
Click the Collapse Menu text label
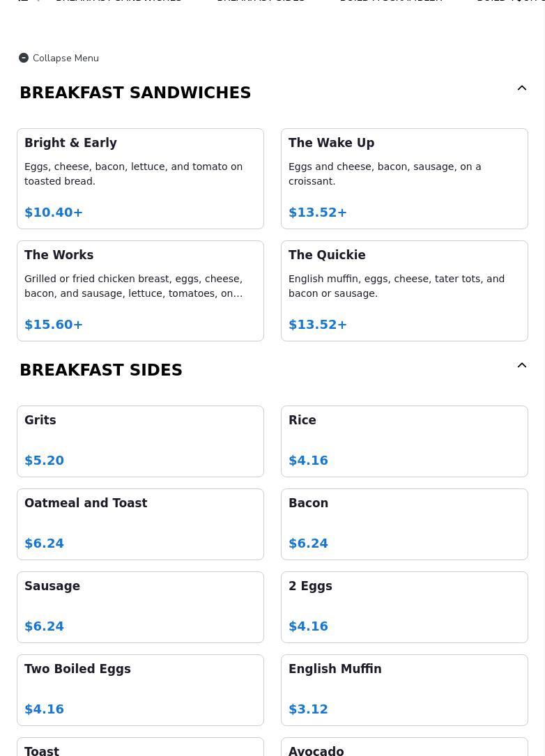[66, 58]
